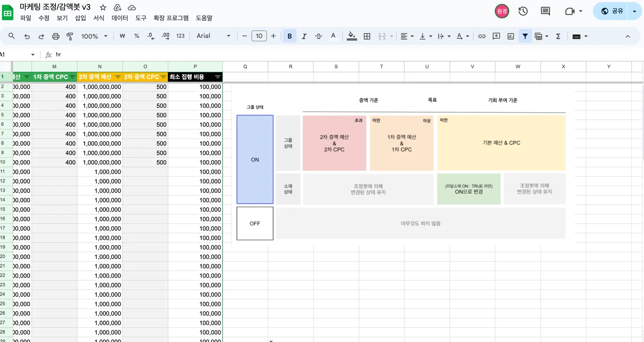The image size is (644, 342).
Task: Activate the paint format tool
Action: (70, 36)
